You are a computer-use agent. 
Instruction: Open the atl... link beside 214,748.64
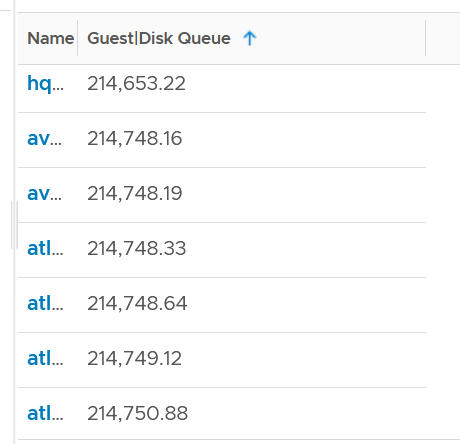click(x=45, y=303)
